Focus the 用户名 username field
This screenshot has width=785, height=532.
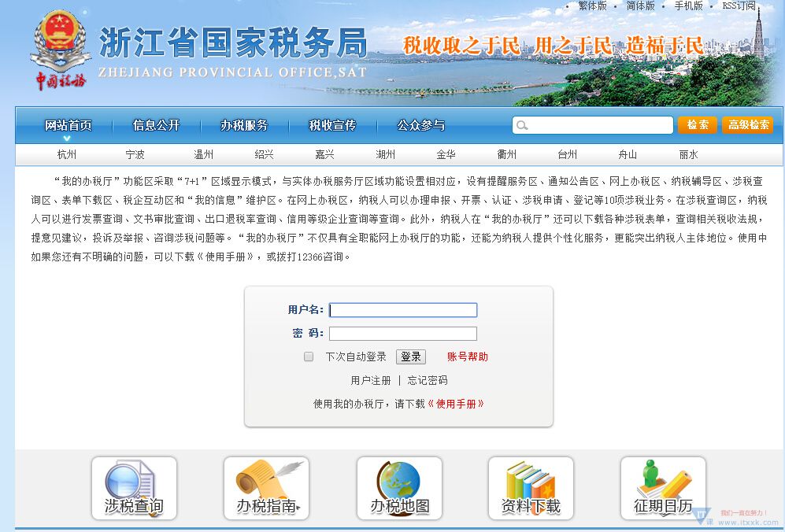point(403,310)
